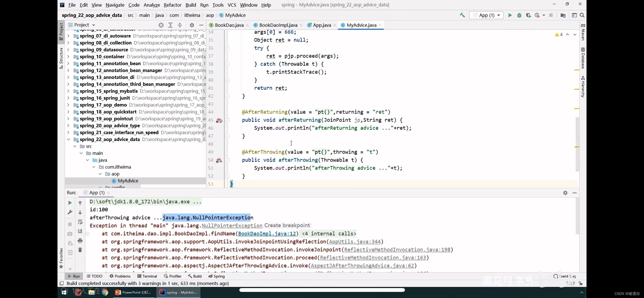
Task: Collapse the com.itheima package
Action: coord(94,167)
